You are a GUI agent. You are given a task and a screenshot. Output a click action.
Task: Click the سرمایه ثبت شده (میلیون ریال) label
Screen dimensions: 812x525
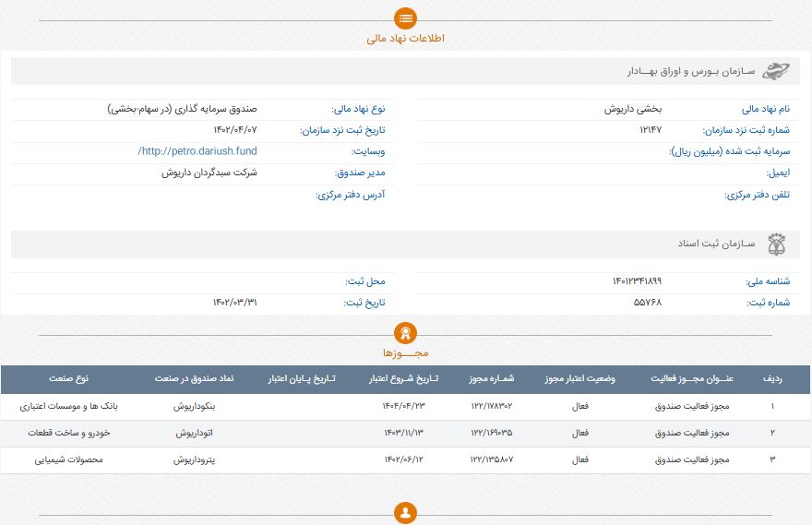[730, 151]
